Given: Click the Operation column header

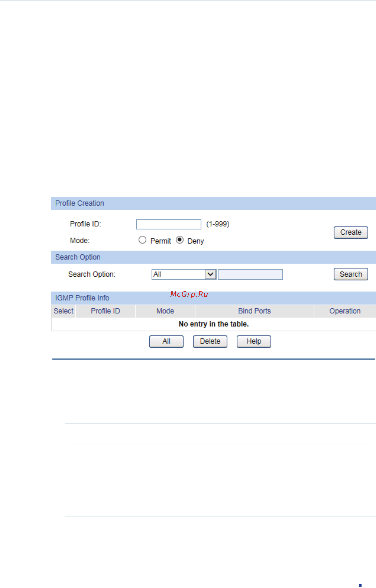Looking at the screenshot, I should [345, 311].
